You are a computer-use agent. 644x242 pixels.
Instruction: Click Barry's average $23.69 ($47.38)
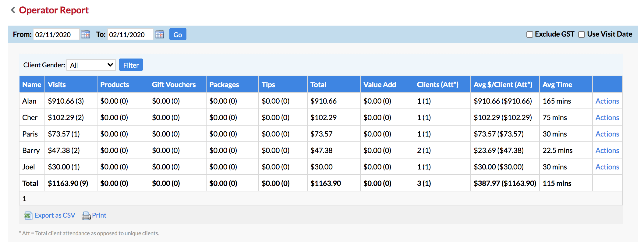pyautogui.click(x=498, y=151)
